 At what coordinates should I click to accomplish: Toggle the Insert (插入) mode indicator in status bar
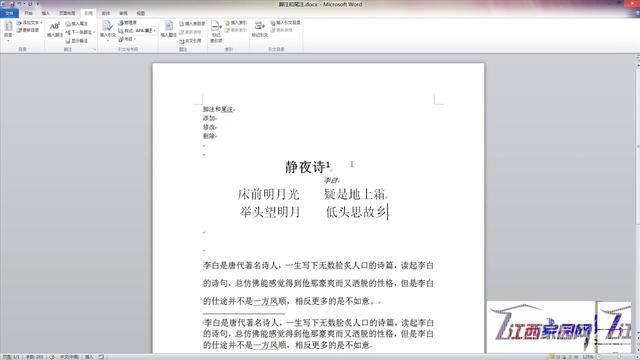tap(89, 357)
